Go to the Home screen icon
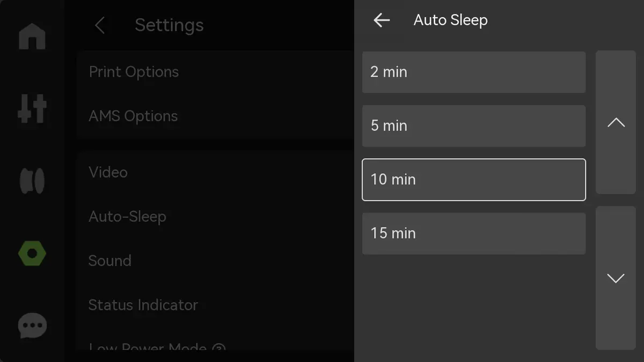This screenshot has width=644, height=362. [x=32, y=36]
